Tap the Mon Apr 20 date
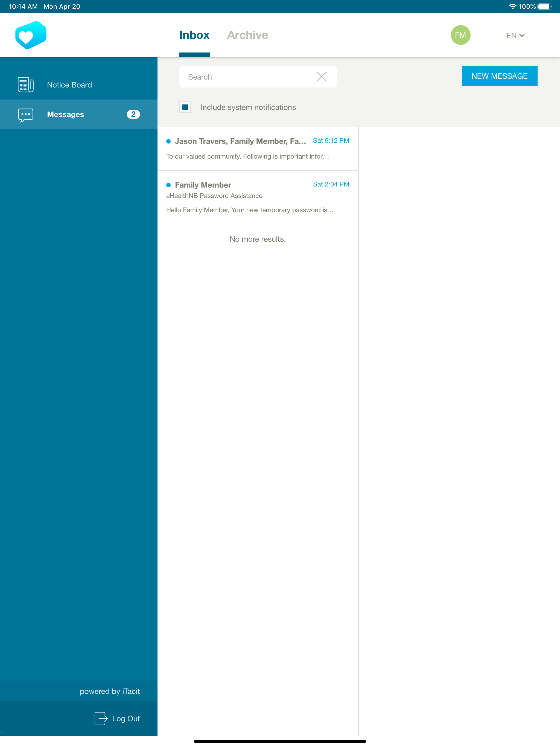 pos(62,6)
